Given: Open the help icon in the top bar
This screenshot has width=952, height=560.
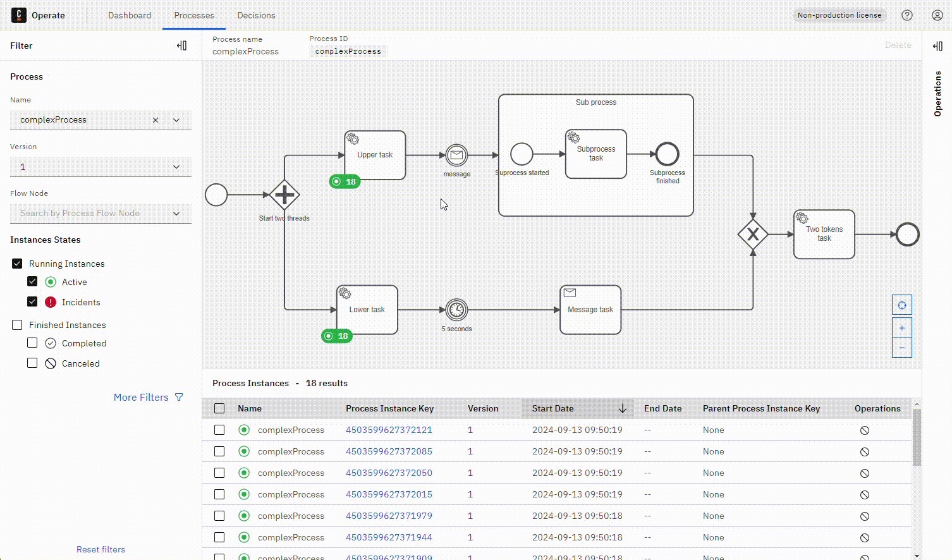Looking at the screenshot, I should pyautogui.click(x=906, y=15).
